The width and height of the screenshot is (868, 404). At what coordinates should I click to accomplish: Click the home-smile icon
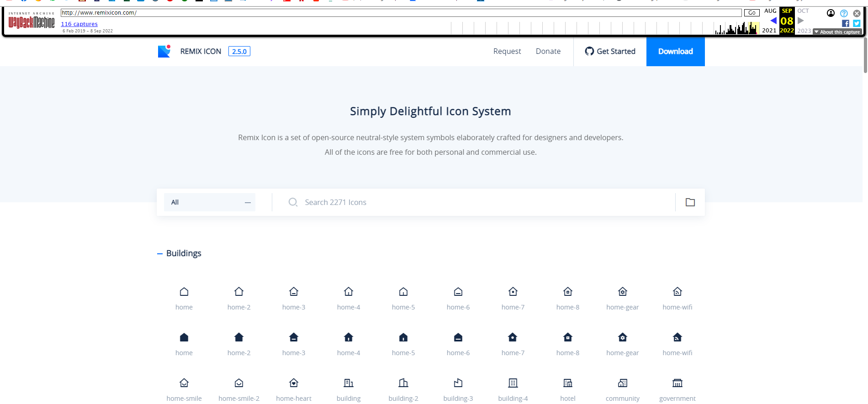pos(184,383)
